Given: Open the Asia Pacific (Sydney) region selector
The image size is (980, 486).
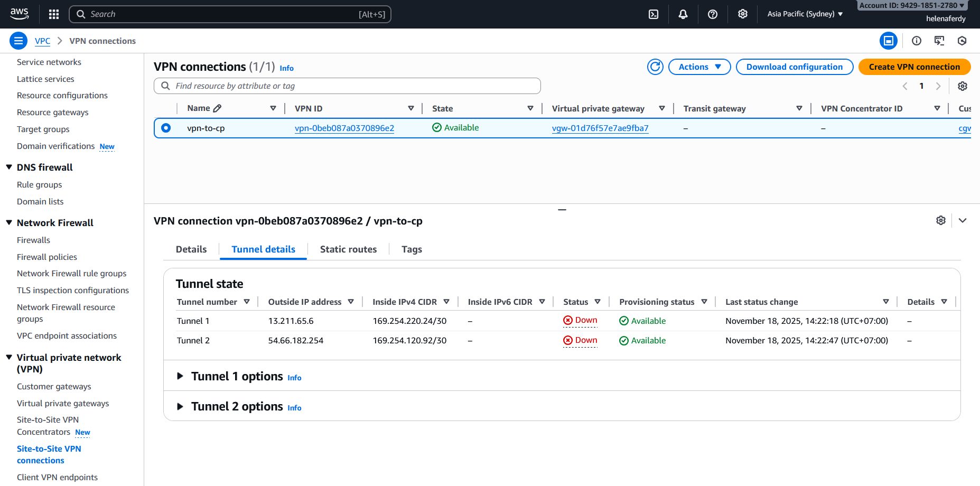Looking at the screenshot, I should click(805, 14).
